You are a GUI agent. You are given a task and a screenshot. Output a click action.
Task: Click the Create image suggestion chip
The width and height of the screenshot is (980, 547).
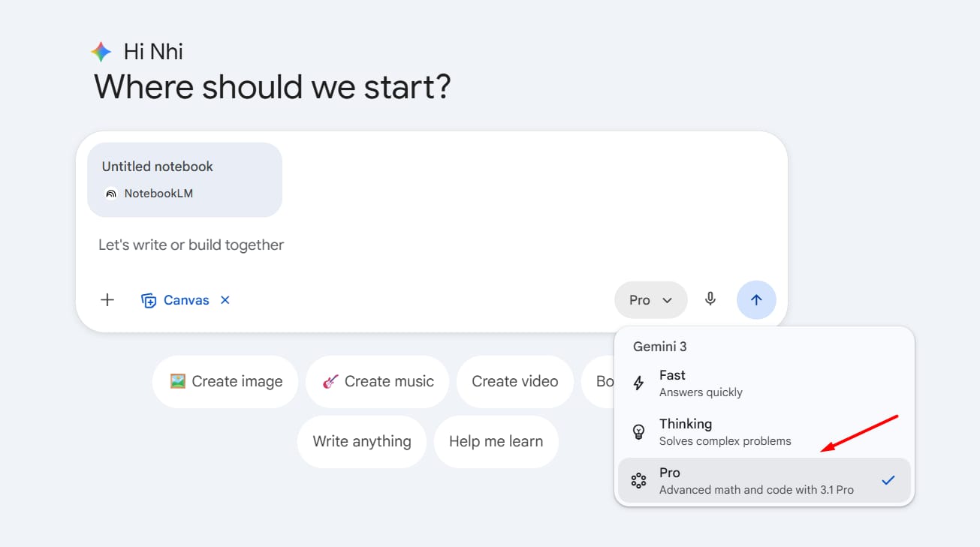point(225,381)
